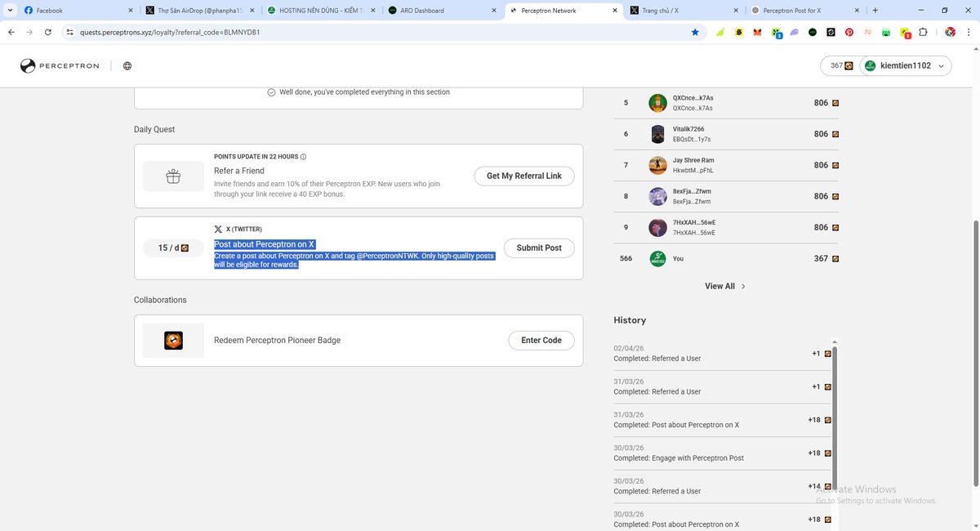Expand the kiemtien1102 account dropdown
980x531 pixels.
[906, 65]
